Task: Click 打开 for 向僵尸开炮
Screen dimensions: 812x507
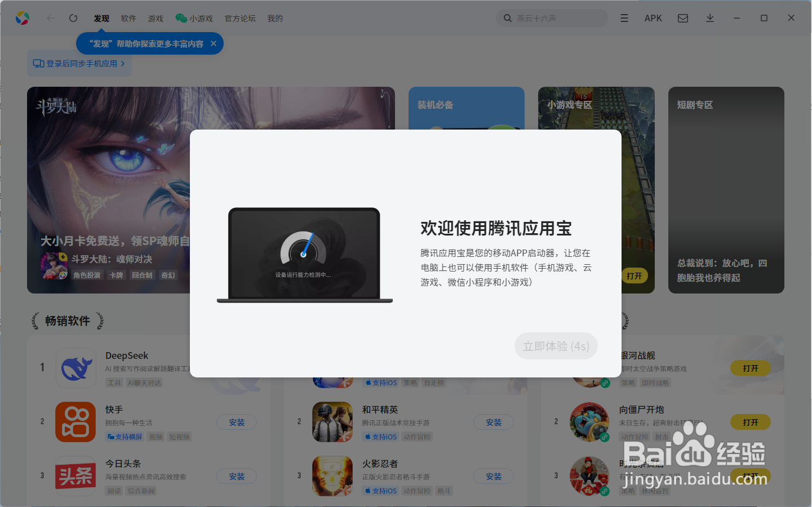Action: coord(750,421)
